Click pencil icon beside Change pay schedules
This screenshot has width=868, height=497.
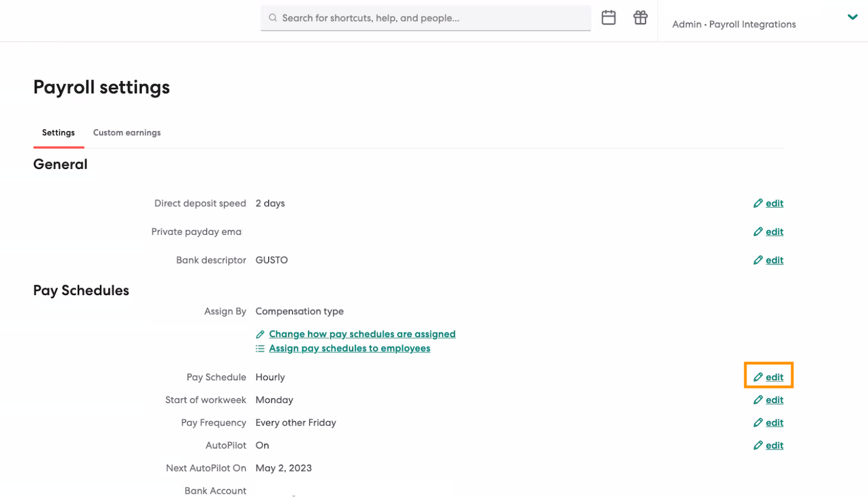260,334
